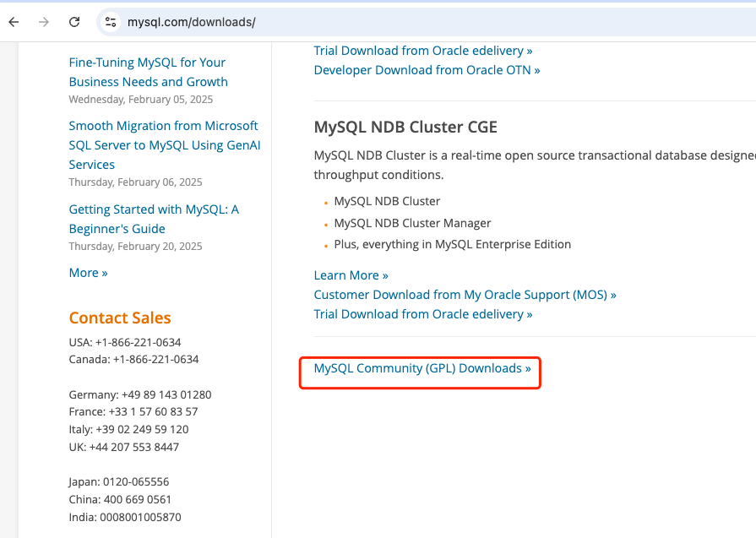Click Plus, everything in MySQL Enterprise Edition
Viewport: 756px width, 538px height.
coord(452,244)
